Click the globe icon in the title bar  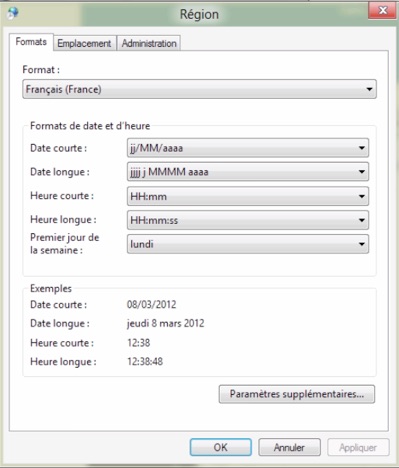(13, 13)
